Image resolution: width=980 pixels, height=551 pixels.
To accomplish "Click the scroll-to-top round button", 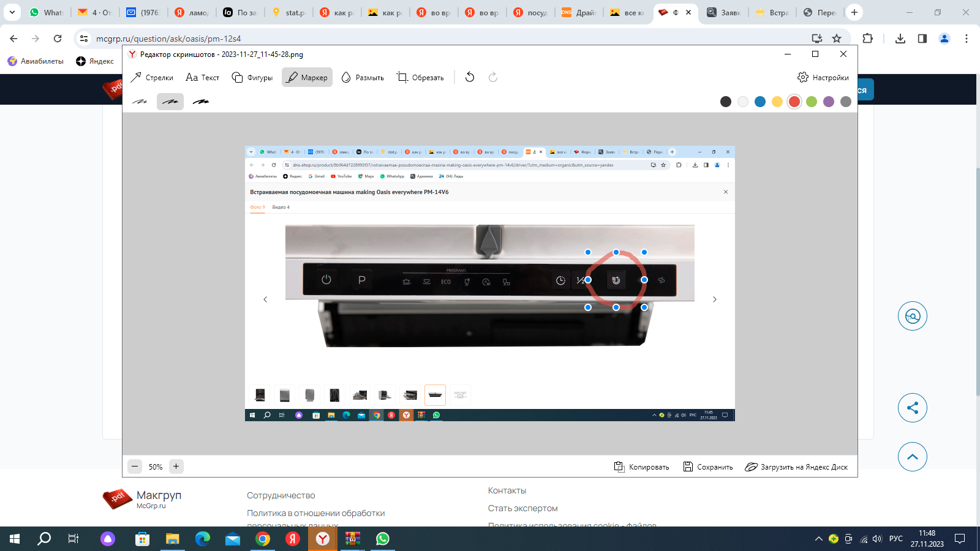I will click(x=913, y=457).
